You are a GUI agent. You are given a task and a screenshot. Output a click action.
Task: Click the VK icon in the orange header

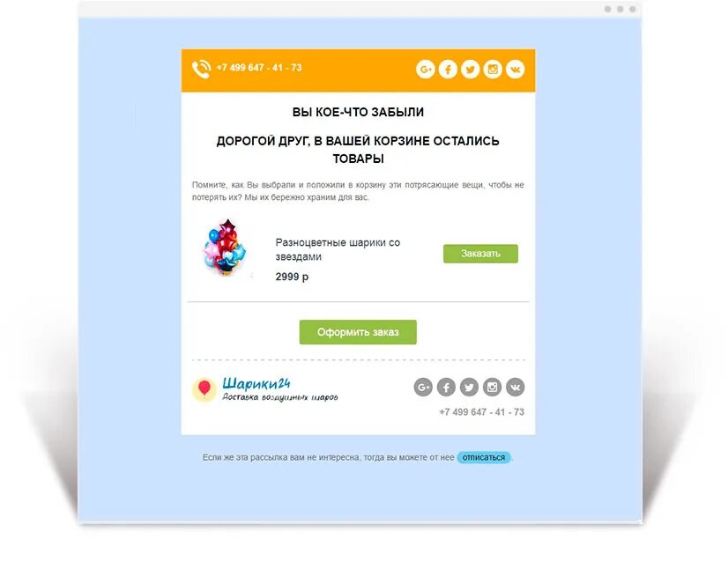pyautogui.click(x=515, y=70)
